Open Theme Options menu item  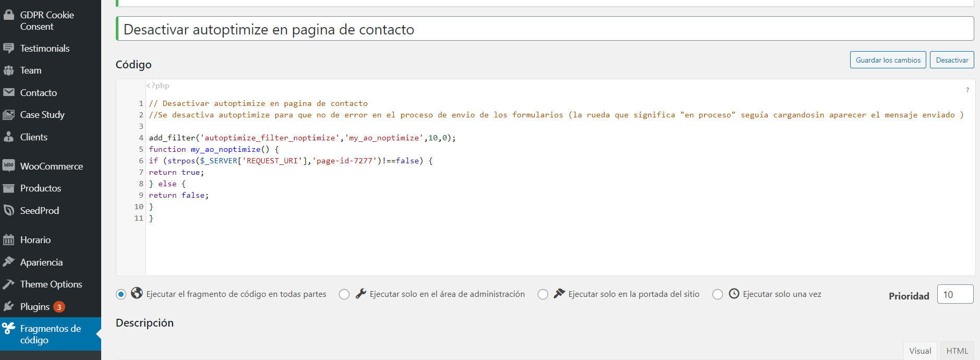point(51,284)
